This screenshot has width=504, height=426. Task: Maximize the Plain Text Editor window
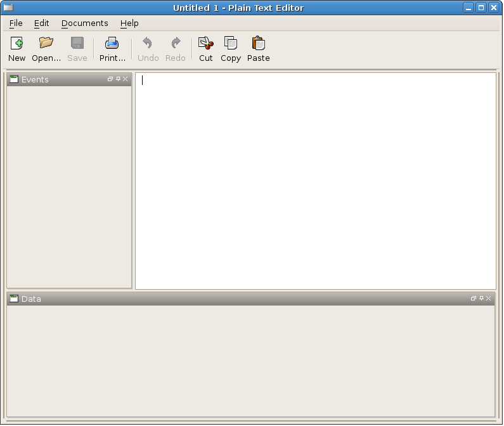pos(481,8)
